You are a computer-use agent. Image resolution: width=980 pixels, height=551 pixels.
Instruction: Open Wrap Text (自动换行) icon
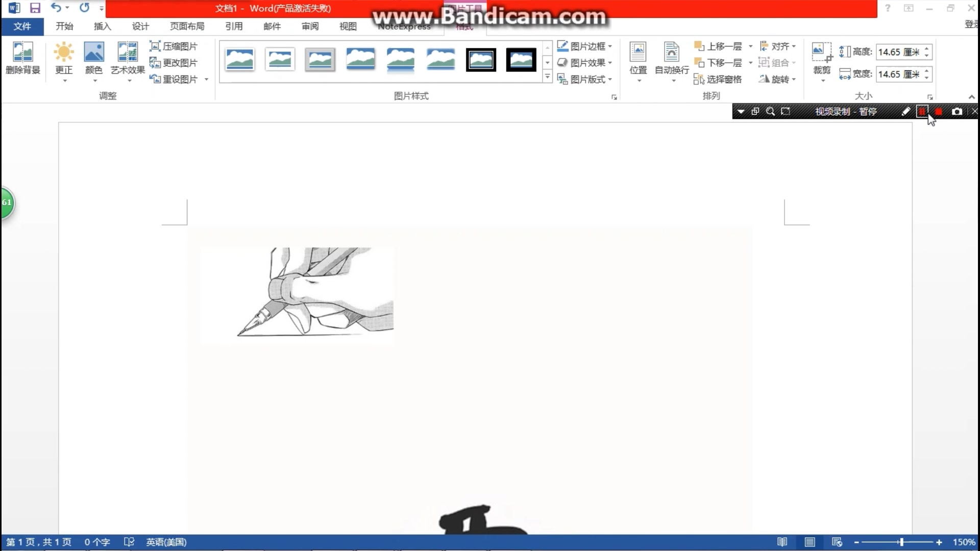[672, 53]
